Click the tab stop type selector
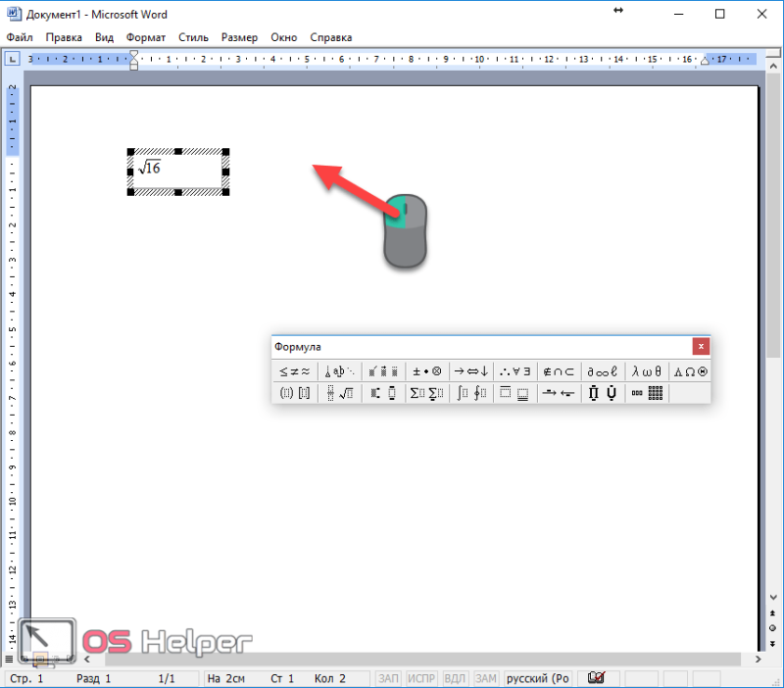The image size is (784, 688). (x=12, y=59)
